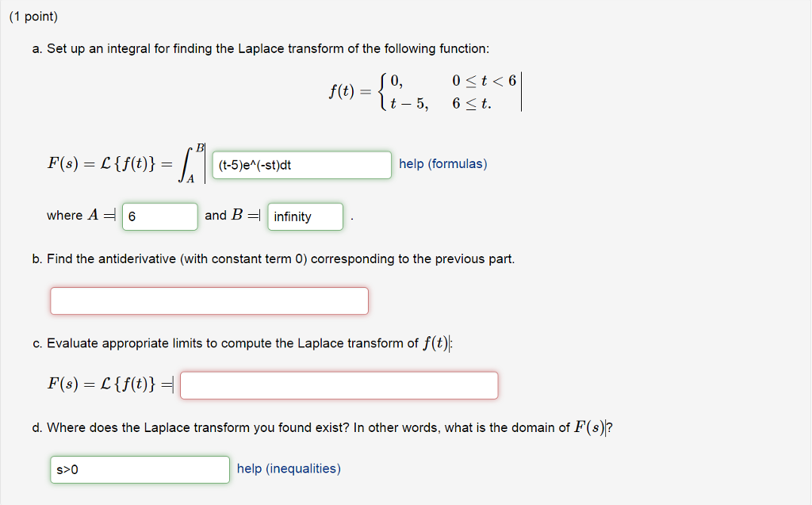Click the integrand input field containing (t-5)e^(-st)dt
This screenshot has height=505, width=812.
(301, 165)
